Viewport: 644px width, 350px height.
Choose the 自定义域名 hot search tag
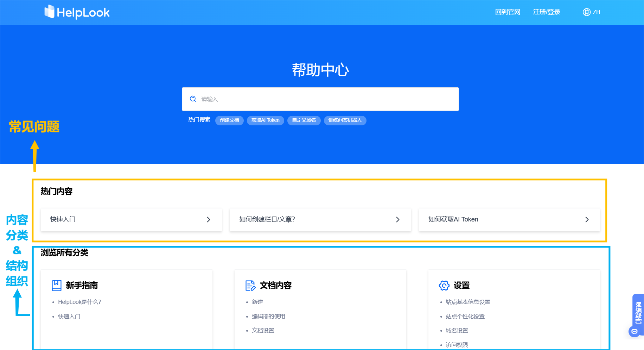point(304,120)
